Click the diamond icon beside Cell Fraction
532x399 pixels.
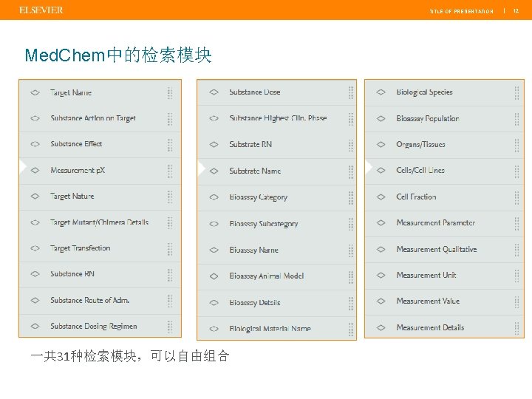tap(381, 197)
